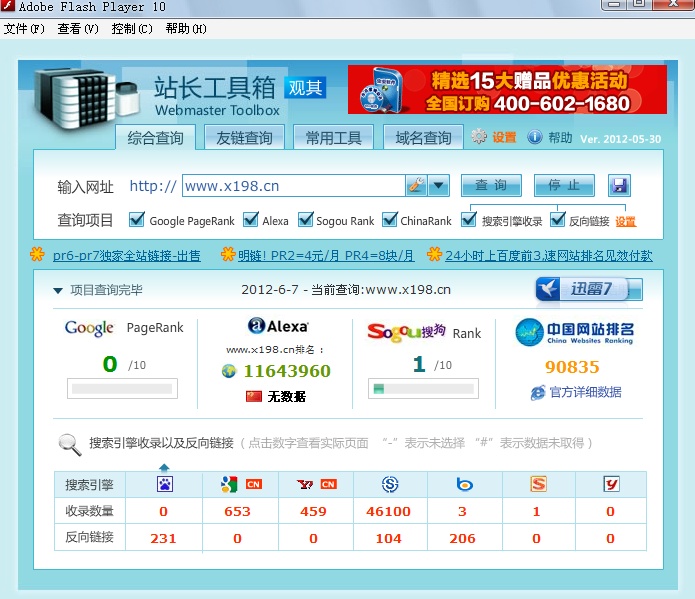Click the 反向链接 value 206
The width and height of the screenshot is (695, 599).
pyautogui.click(x=462, y=538)
